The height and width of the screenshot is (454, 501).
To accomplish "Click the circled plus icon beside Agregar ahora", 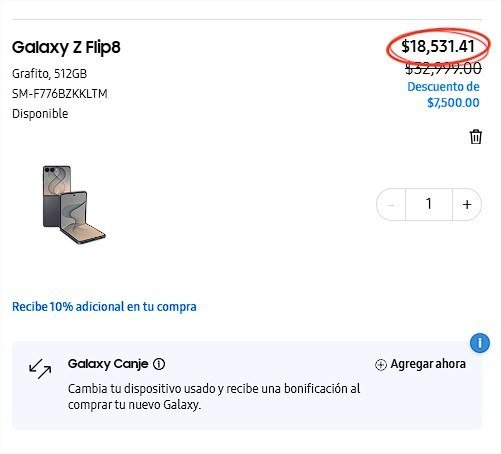I will pyautogui.click(x=381, y=365).
